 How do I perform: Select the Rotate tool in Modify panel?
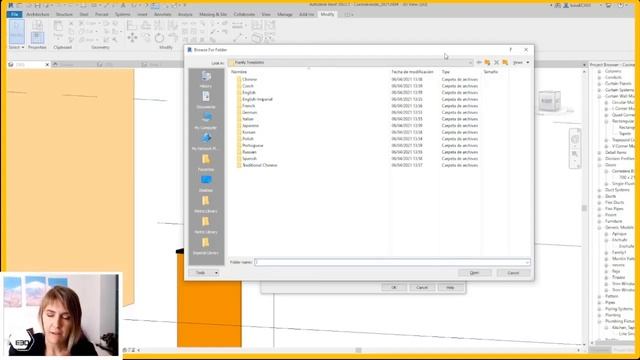pyautogui.click(x=159, y=38)
